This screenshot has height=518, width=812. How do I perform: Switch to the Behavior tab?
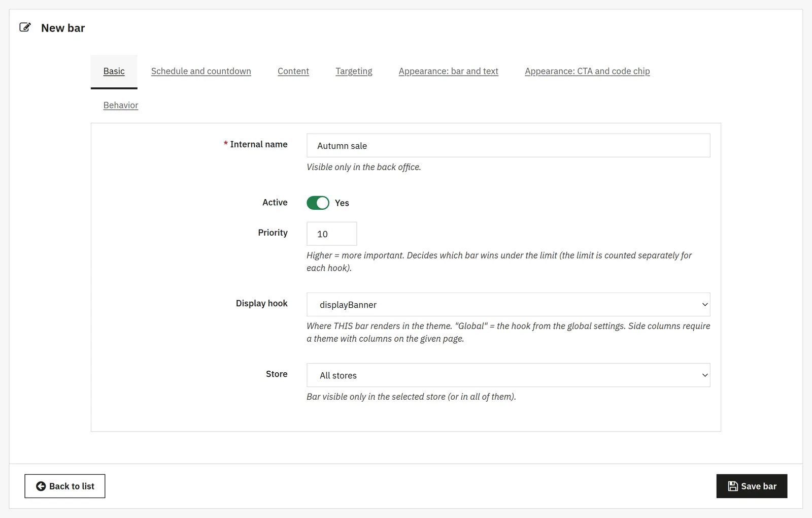tap(121, 106)
